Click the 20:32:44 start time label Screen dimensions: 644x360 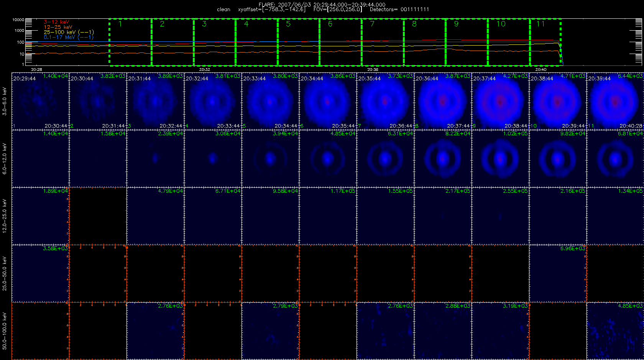pos(197,79)
